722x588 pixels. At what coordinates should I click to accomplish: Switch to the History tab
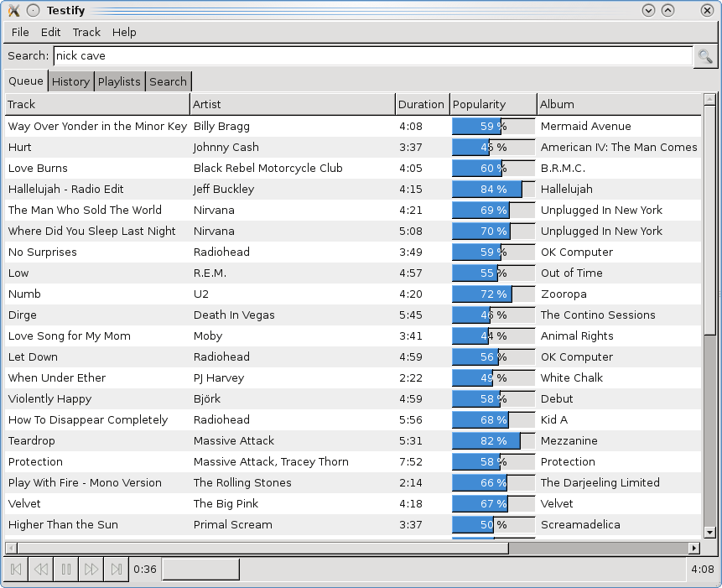coord(70,81)
